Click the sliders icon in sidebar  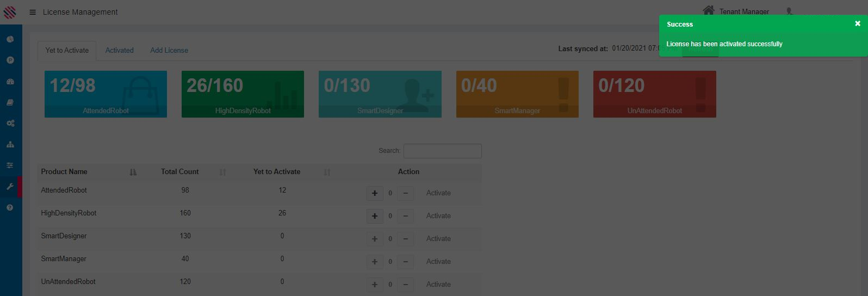pyautogui.click(x=10, y=165)
